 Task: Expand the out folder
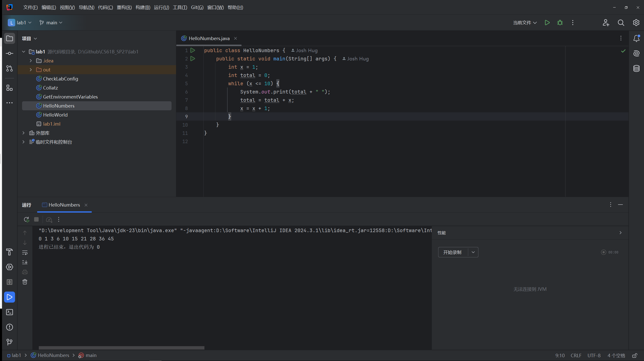point(31,70)
